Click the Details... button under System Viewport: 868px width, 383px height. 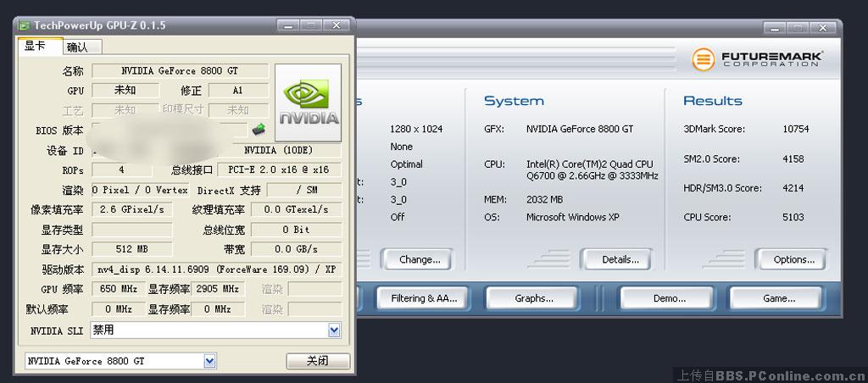[615, 259]
